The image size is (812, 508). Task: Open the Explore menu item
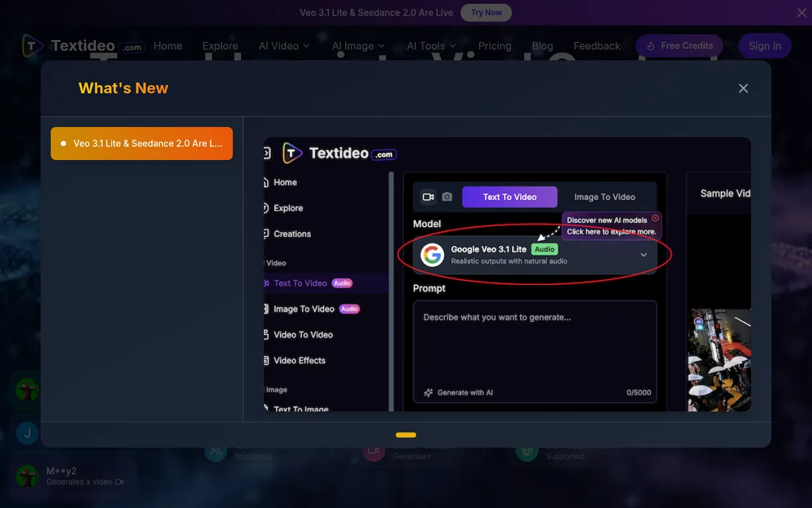(x=220, y=46)
